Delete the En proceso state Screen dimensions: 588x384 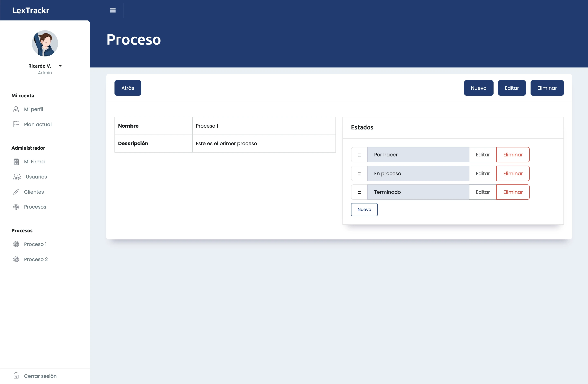point(513,173)
